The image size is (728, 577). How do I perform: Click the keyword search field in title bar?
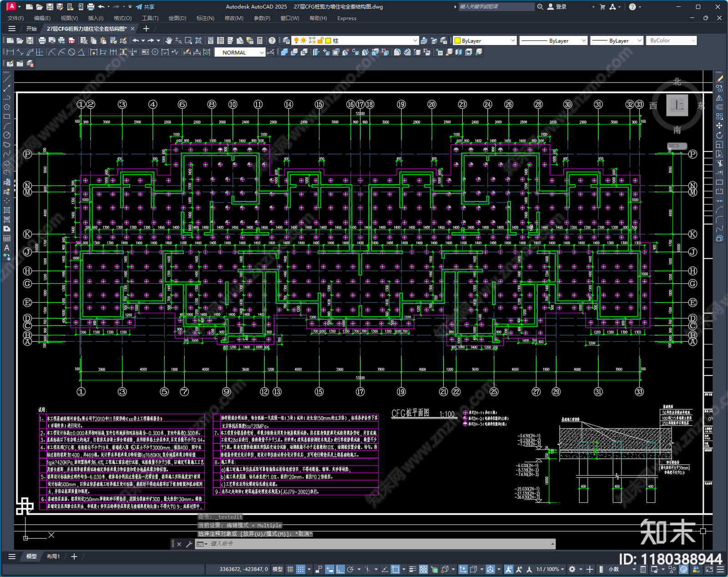click(x=496, y=7)
